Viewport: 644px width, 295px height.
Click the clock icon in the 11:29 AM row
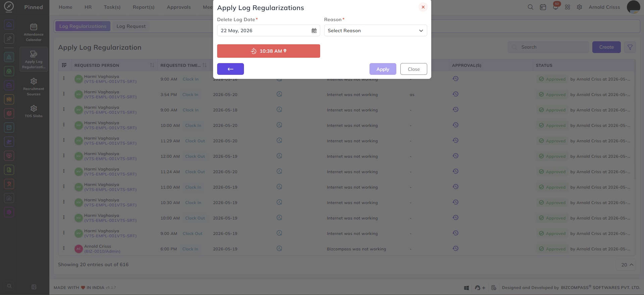point(279,140)
